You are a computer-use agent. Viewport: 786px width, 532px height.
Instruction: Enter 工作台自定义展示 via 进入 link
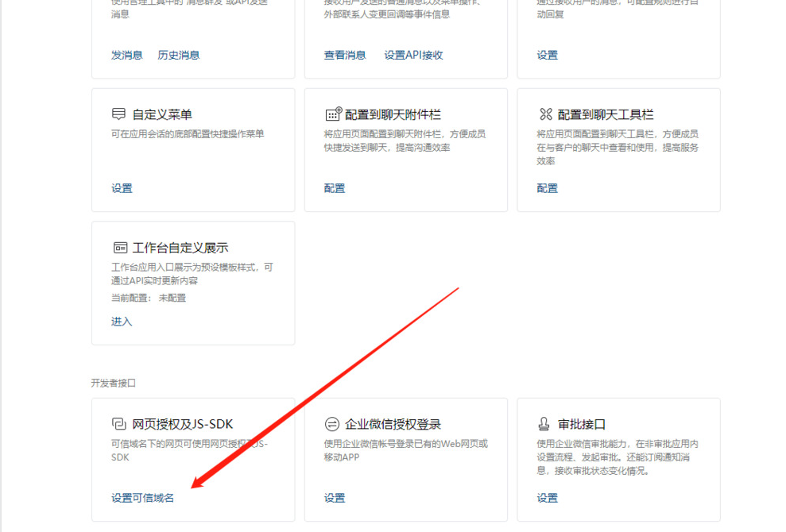tap(122, 322)
